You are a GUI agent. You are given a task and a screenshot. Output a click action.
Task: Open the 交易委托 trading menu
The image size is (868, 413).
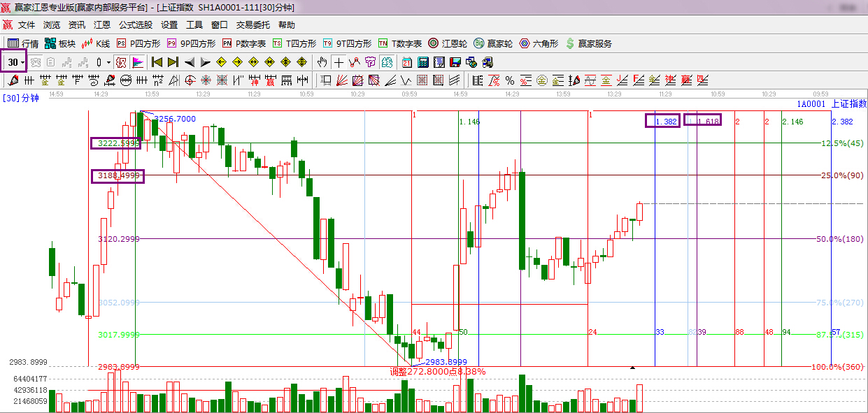click(x=252, y=24)
